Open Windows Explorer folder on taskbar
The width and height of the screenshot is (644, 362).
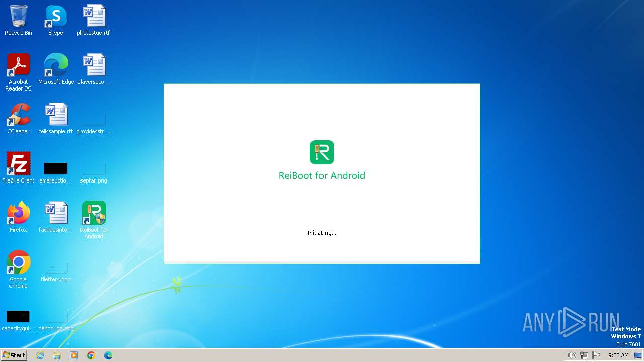[57, 355]
